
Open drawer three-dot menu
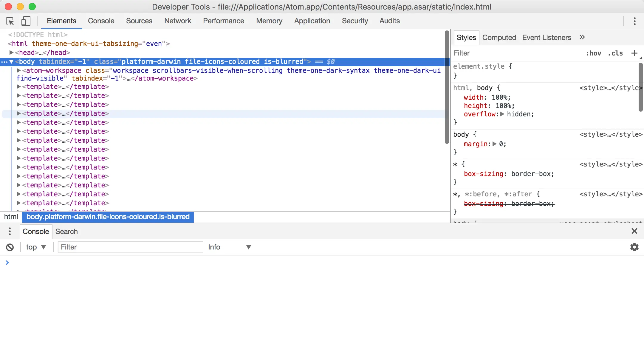tap(10, 231)
